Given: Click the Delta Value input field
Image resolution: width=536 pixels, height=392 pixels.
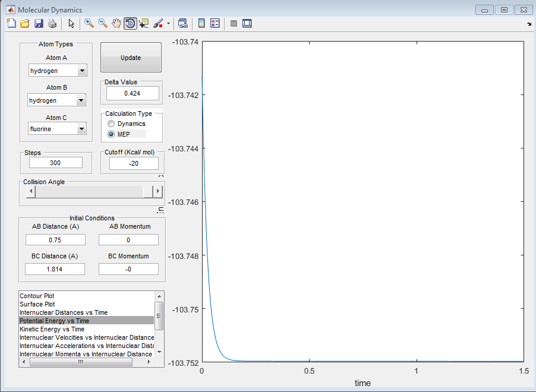Looking at the screenshot, I should point(133,93).
